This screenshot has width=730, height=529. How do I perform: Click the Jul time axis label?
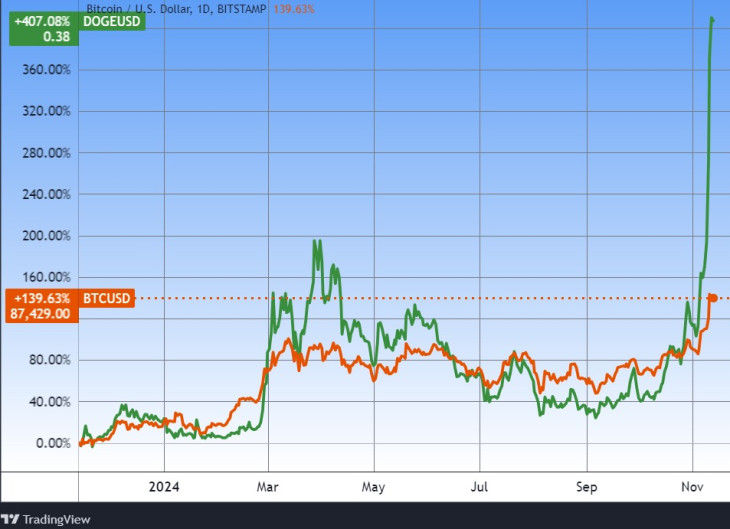point(479,487)
